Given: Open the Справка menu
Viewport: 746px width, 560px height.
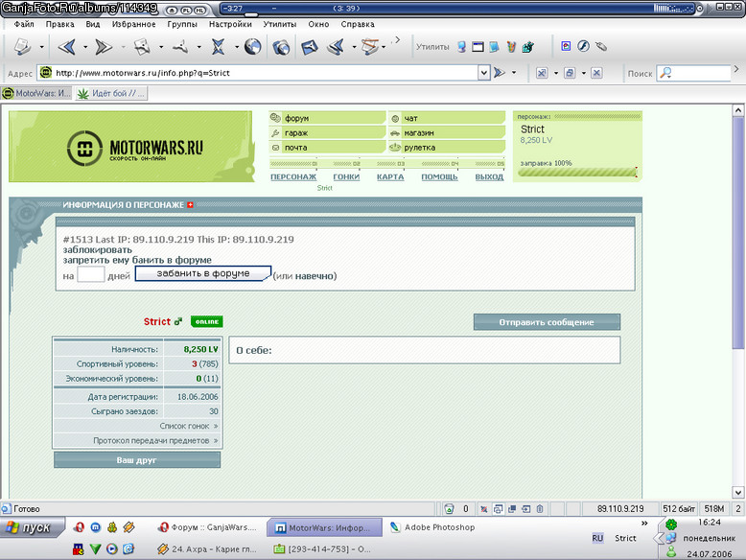Looking at the screenshot, I should [358, 24].
